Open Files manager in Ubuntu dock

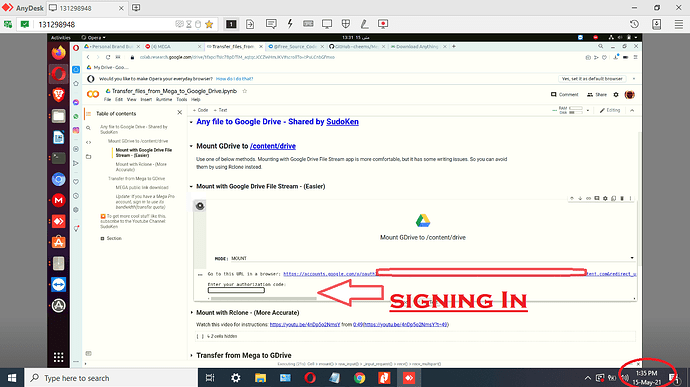(59, 116)
